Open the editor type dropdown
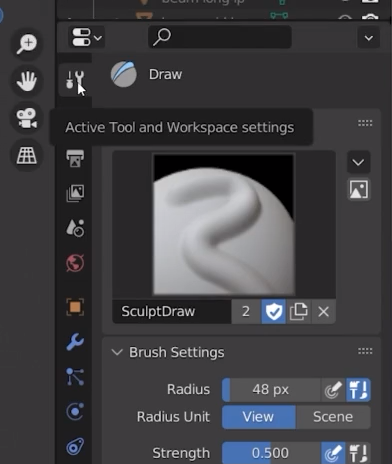The image size is (392, 464). click(x=86, y=37)
